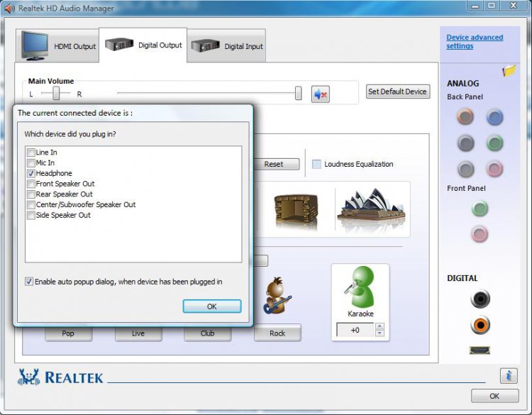
Task: Click OK at the bottom of the main window
Action: pos(494,396)
